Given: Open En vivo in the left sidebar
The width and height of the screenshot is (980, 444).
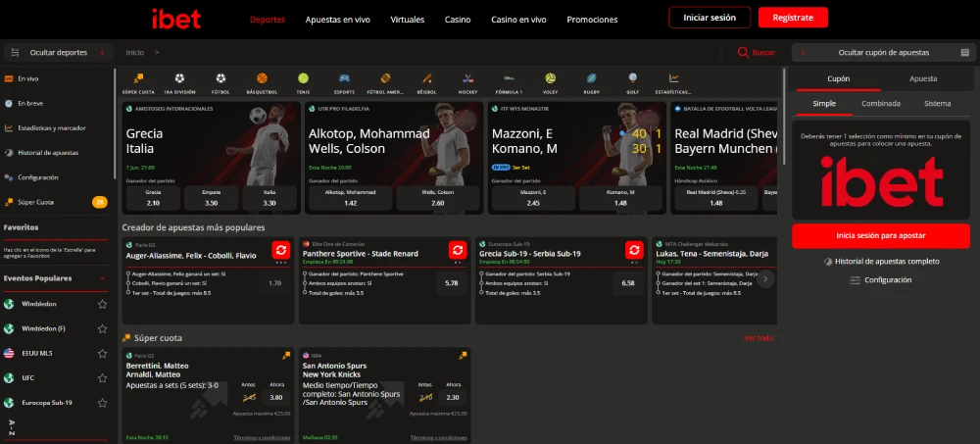Looking at the screenshot, I should pyautogui.click(x=28, y=78).
